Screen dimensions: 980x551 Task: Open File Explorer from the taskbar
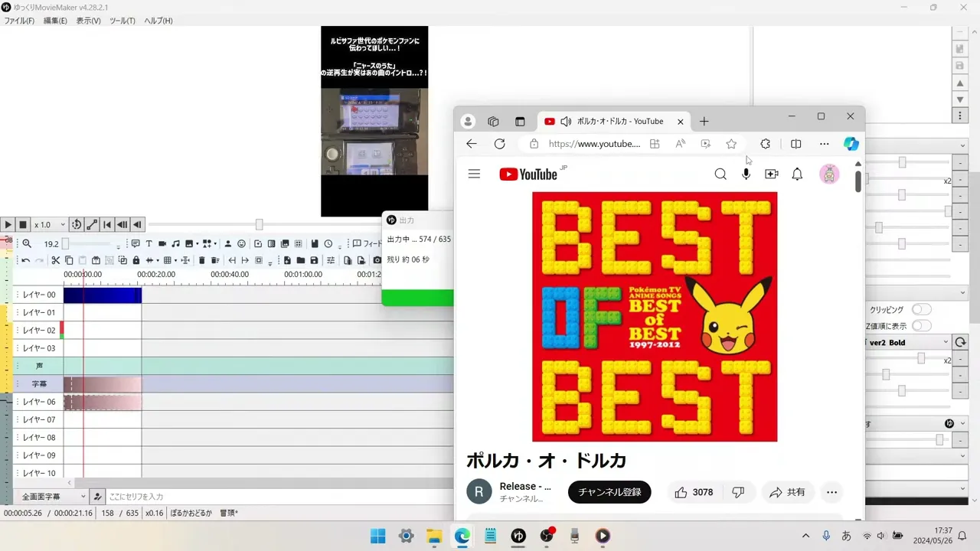pyautogui.click(x=434, y=536)
